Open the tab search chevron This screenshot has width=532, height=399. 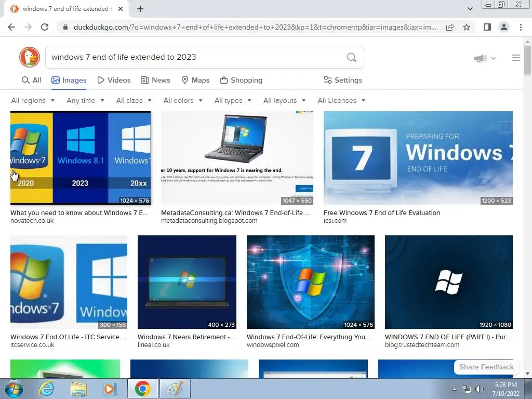click(x=470, y=9)
